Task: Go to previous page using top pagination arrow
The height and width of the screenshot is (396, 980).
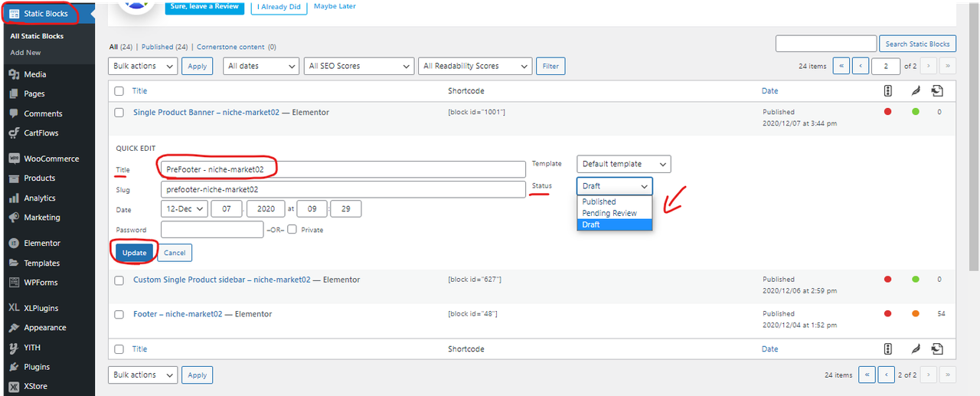Action: point(861,66)
